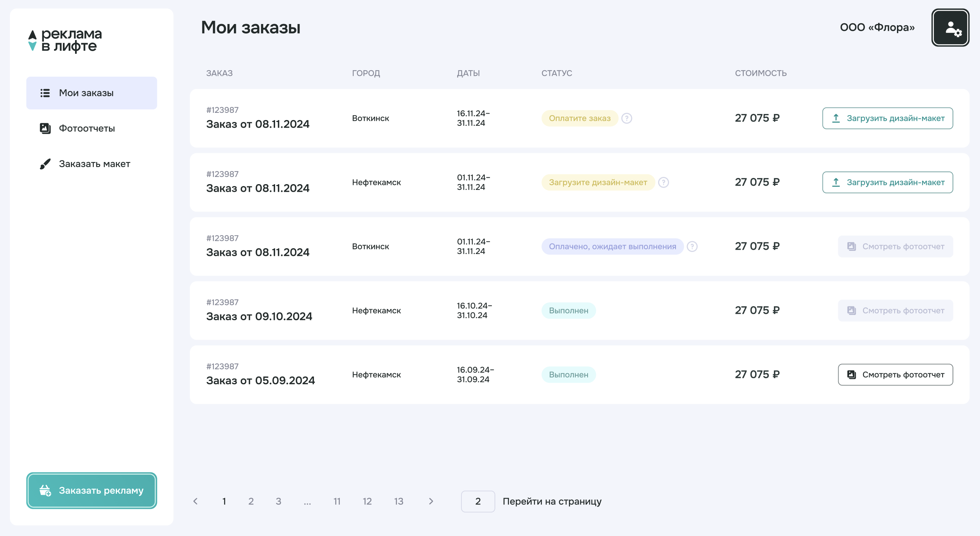Select page 13 in pagination
This screenshot has width=980, height=536.
pyautogui.click(x=399, y=501)
